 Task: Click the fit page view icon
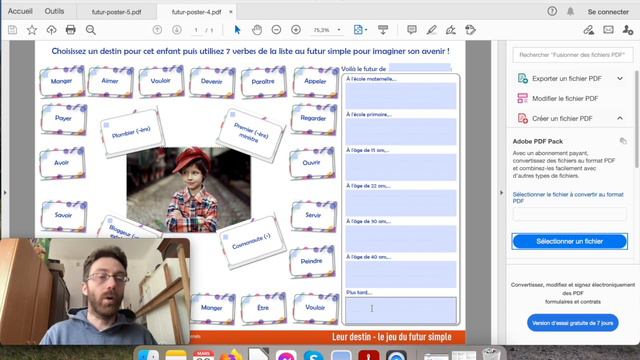click(358, 30)
